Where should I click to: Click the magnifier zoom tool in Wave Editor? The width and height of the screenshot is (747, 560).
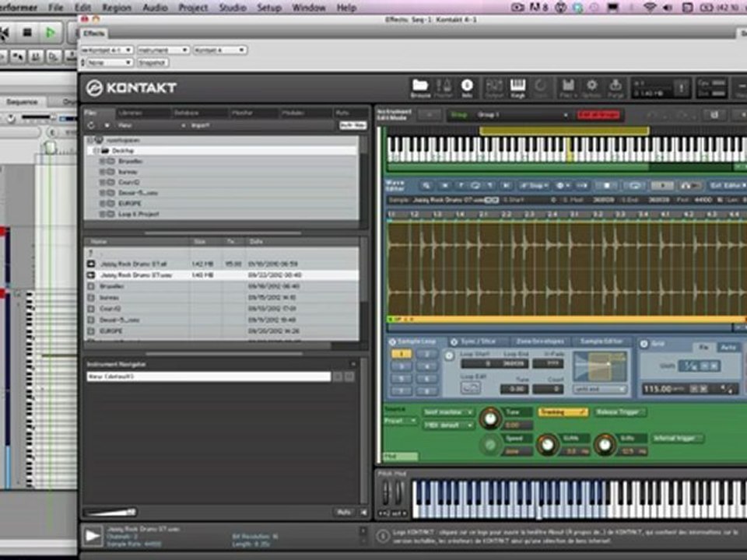pyautogui.click(x=426, y=185)
